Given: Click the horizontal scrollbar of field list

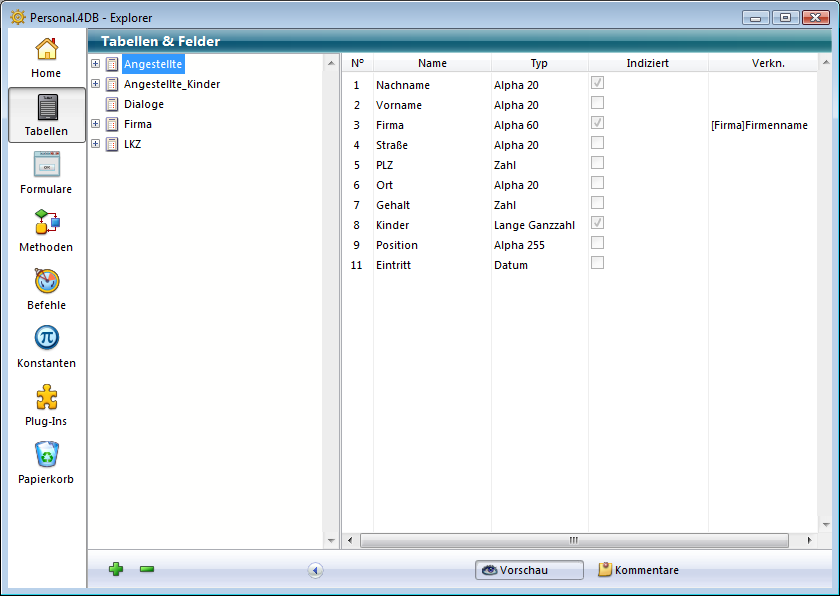Looking at the screenshot, I should click(573, 540).
